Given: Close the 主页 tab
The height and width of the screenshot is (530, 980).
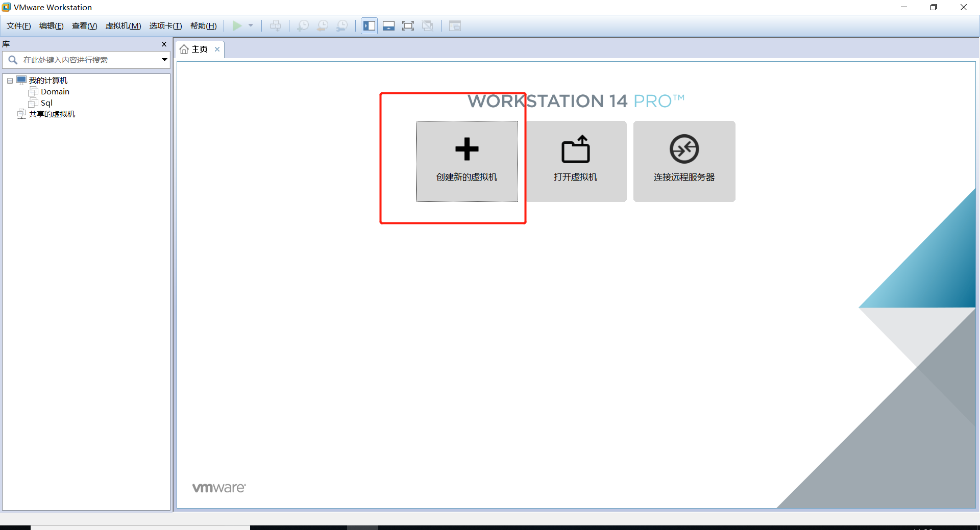Looking at the screenshot, I should (217, 49).
